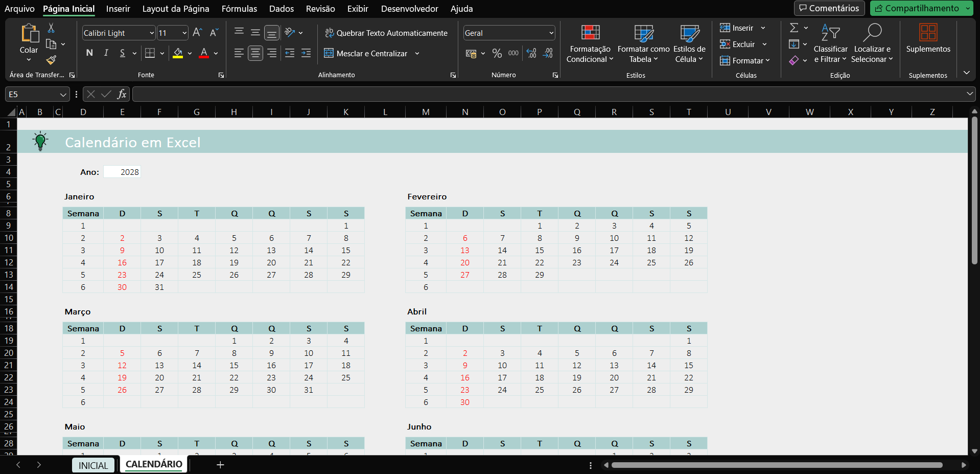Open the INICIAL sheet tab
Image resolution: width=980 pixels, height=474 pixels.
[93, 465]
